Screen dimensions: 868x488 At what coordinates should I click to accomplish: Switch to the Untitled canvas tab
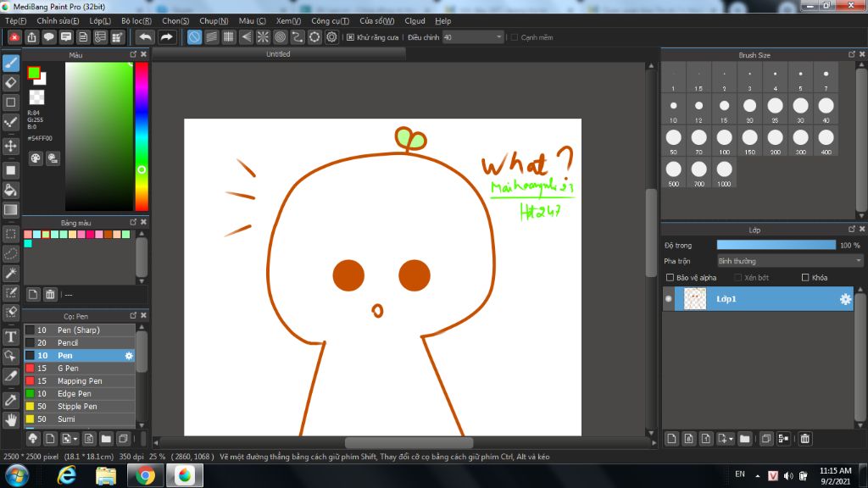click(x=278, y=54)
